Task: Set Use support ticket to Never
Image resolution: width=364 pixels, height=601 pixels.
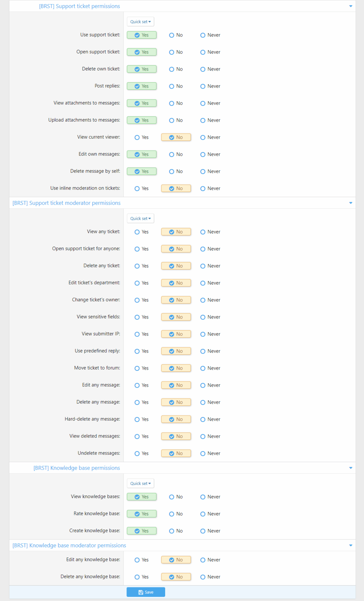Action: coord(203,35)
